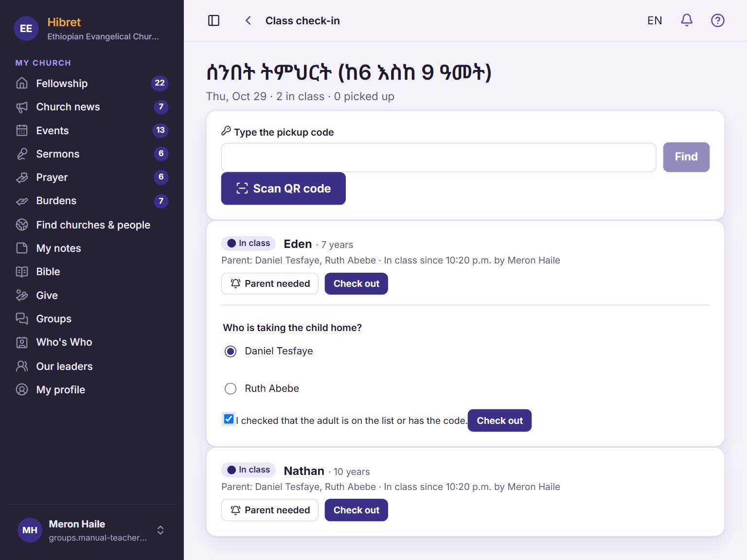
Task: Switch language with the EN selector
Action: coord(655,20)
